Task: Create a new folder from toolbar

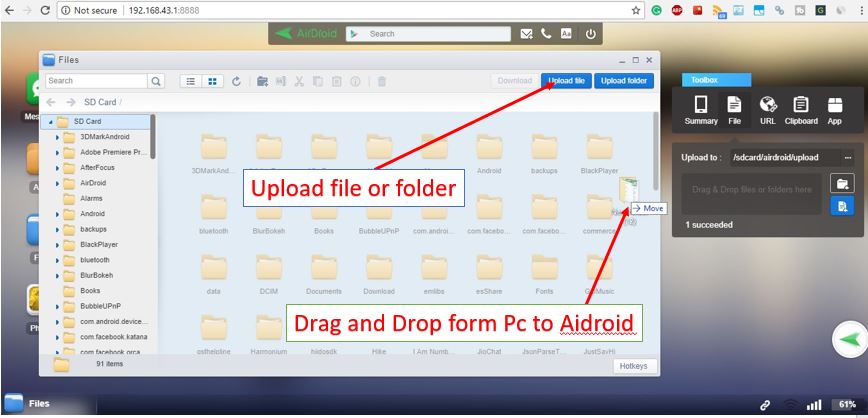Action: click(x=262, y=81)
